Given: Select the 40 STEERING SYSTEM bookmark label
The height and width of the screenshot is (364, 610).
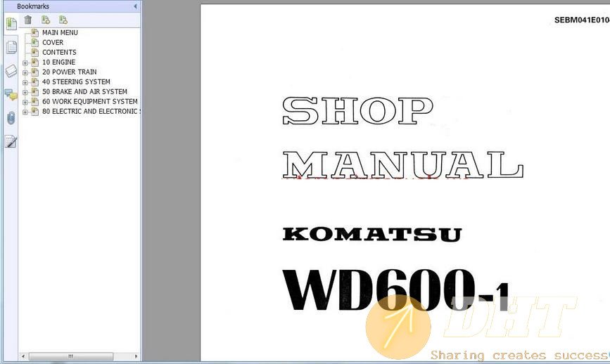Looking at the screenshot, I should (76, 82).
